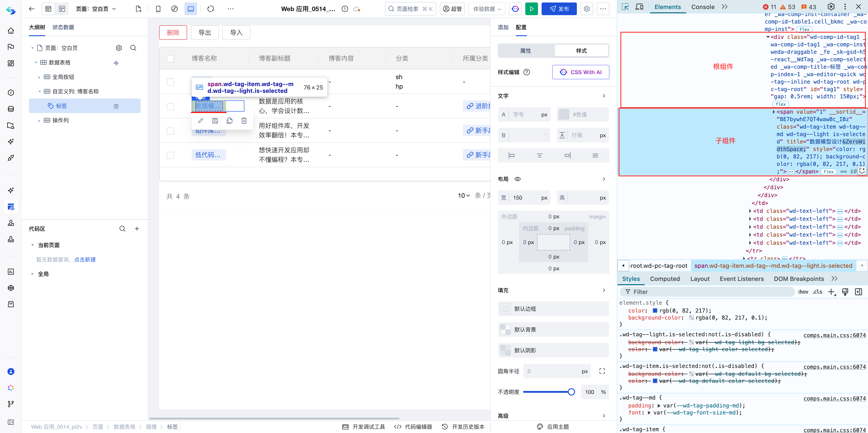
Task: Click the refresh canvas icon
Action: coord(211,9)
